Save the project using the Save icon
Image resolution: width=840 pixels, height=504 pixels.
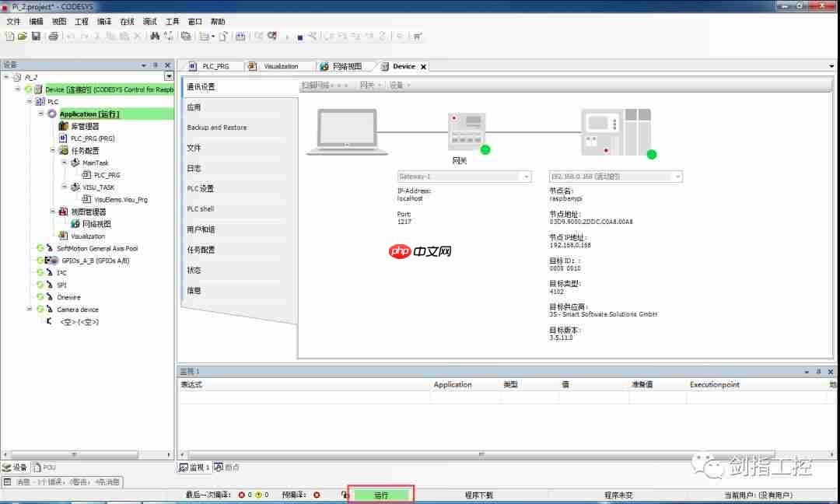click(x=37, y=35)
